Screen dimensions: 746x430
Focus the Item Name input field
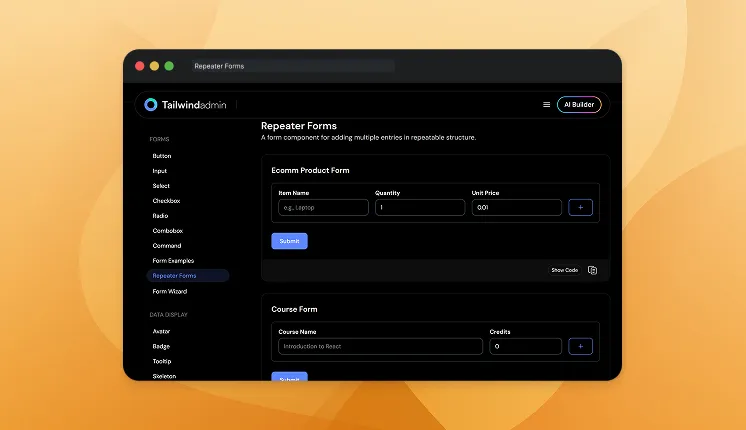click(324, 207)
